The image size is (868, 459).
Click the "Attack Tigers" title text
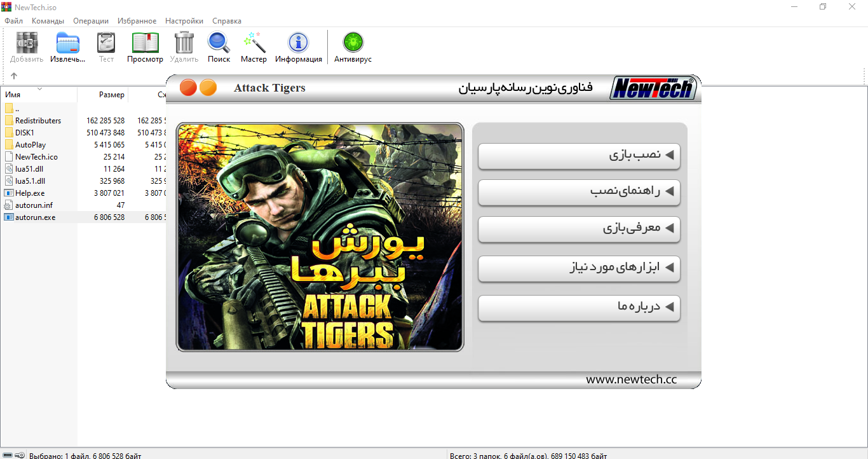[x=269, y=88]
